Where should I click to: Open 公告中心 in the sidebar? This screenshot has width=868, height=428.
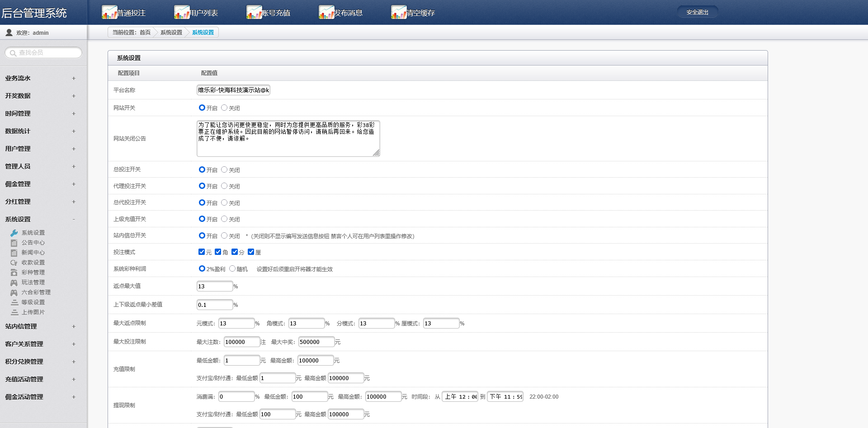coord(33,243)
